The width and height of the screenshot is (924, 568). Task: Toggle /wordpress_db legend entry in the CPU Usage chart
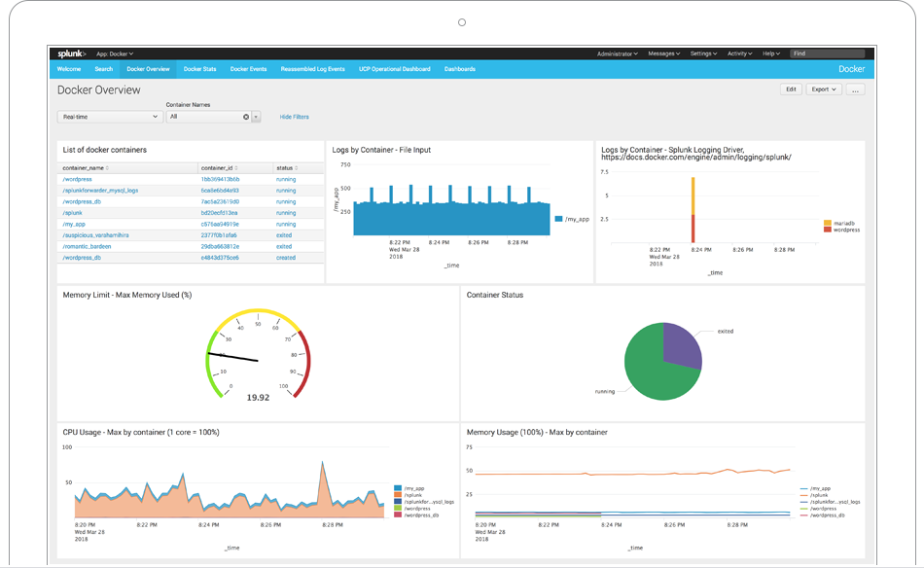coord(416,515)
